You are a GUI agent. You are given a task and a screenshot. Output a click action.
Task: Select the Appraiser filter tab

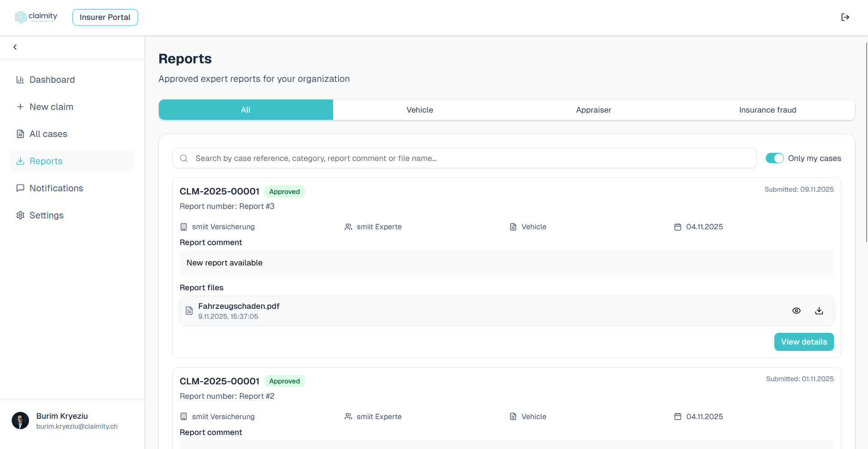click(x=593, y=109)
